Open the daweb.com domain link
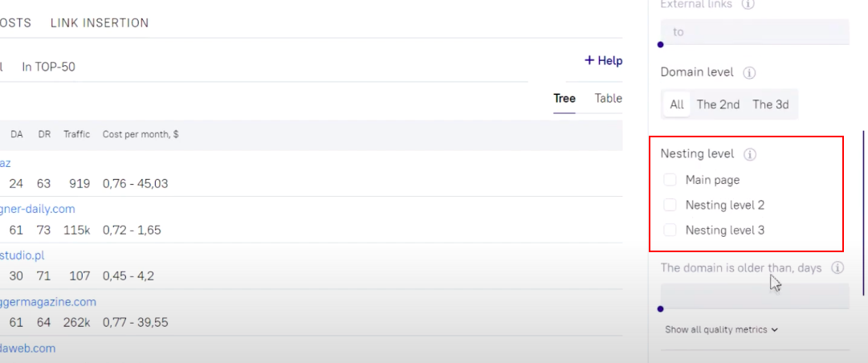Image resolution: width=868 pixels, height=363 pixels. [x=27, y=349]
